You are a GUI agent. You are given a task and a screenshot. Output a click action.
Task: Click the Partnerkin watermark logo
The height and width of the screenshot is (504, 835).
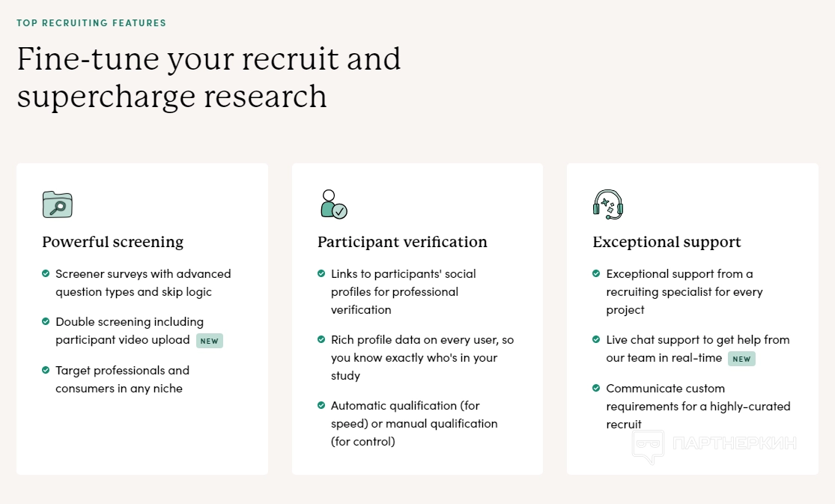tap(714, 444)
